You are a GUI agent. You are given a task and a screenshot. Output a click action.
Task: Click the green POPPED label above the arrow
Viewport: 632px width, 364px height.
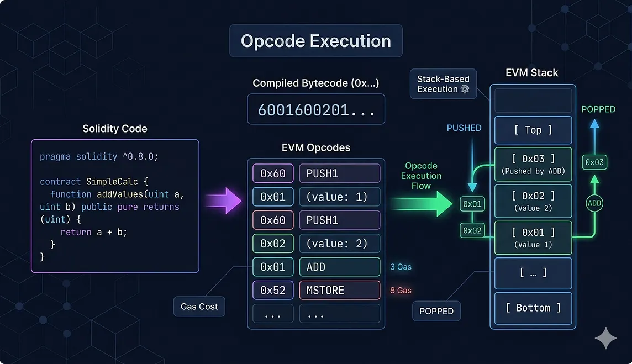[x=598, y=109]
